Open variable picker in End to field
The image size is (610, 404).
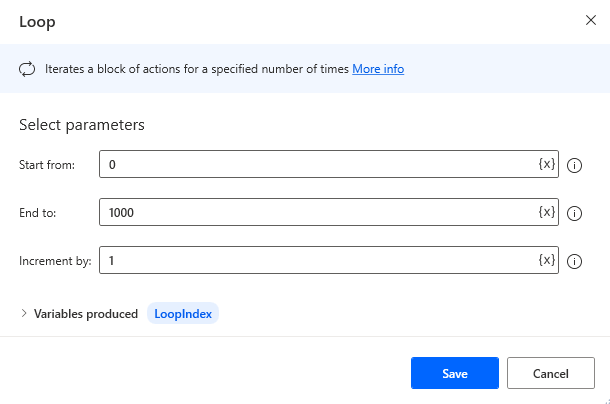point(546,212)
